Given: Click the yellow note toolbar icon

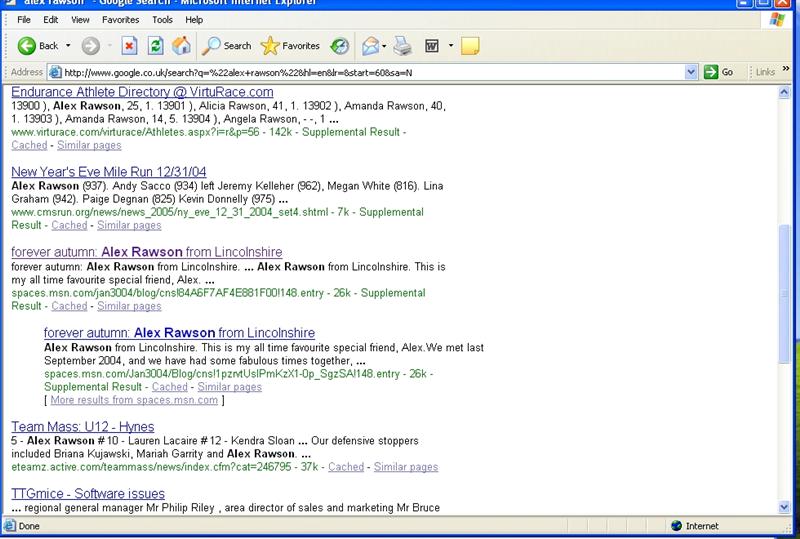Looking at the screenshot, I should point(470,46).
